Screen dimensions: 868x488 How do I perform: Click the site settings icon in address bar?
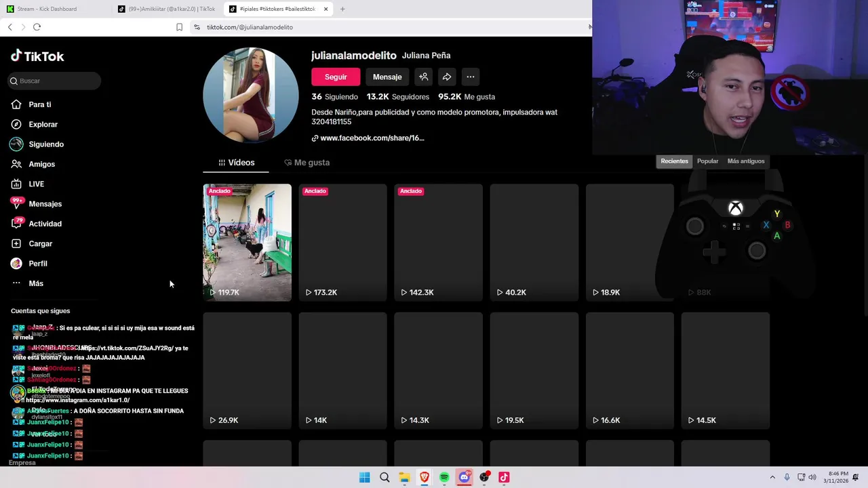click(197, 27)
